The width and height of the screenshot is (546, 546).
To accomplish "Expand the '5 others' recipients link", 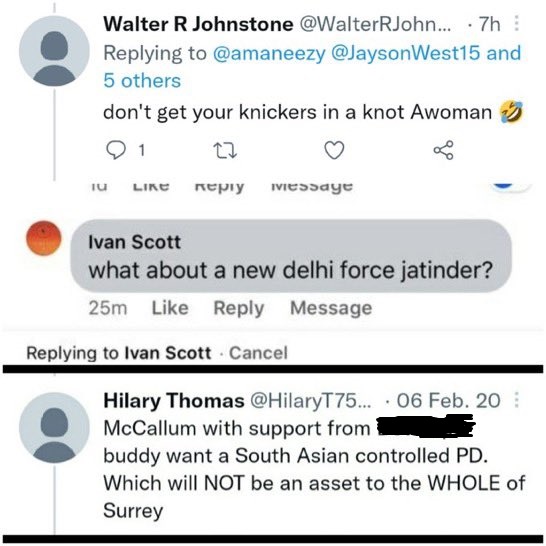I will click(x=142, y=81).
